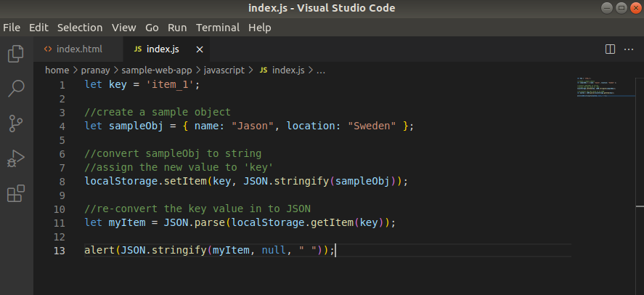The height and width of the screenshot is (295, 644).
Task: Click the comment '//re-convert the key value in to JSON'
Action: 197,209
